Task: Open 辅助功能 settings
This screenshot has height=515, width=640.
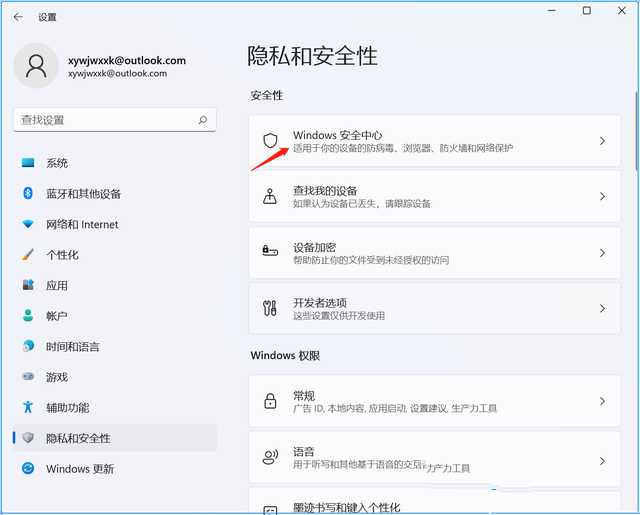Action: (115, 407)
